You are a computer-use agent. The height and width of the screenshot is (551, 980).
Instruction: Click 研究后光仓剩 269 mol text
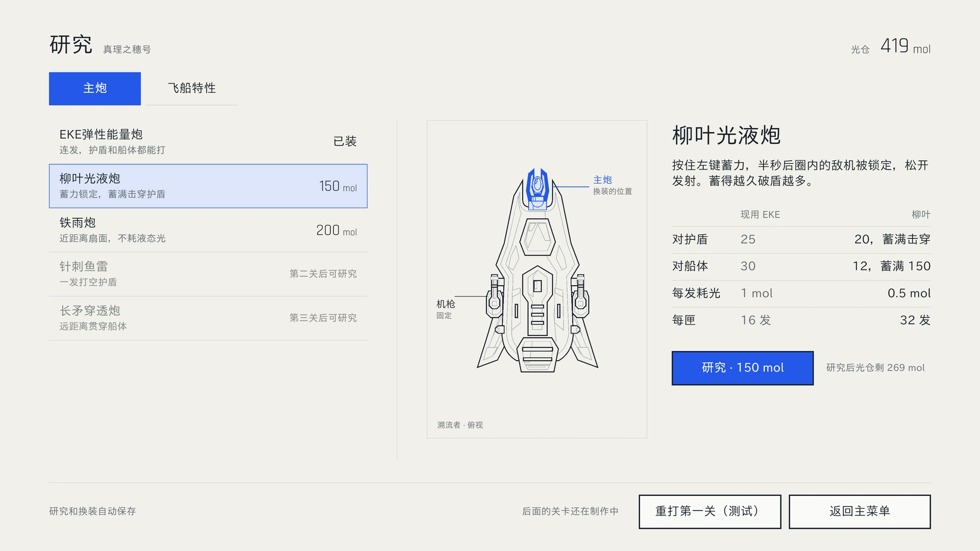pyautogui.click(x=875, y=368)
